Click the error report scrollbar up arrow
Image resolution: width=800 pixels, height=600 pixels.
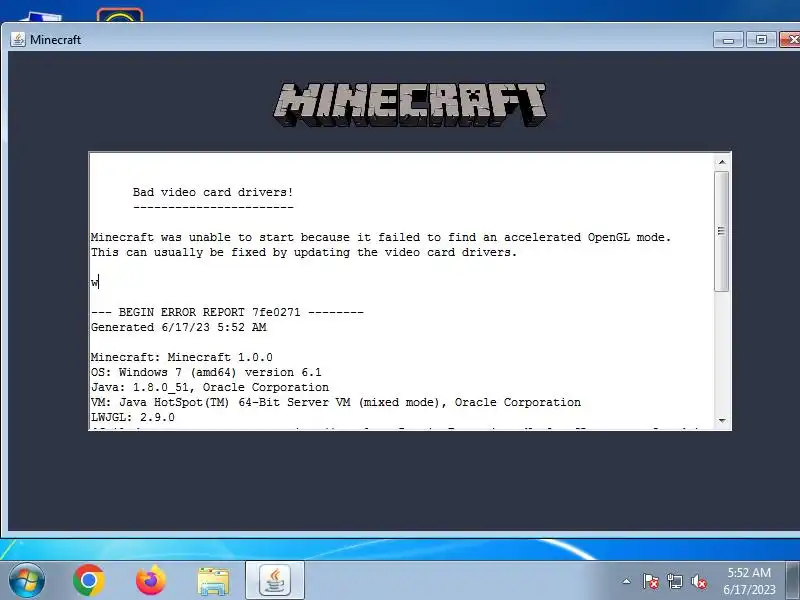(722, 162)
